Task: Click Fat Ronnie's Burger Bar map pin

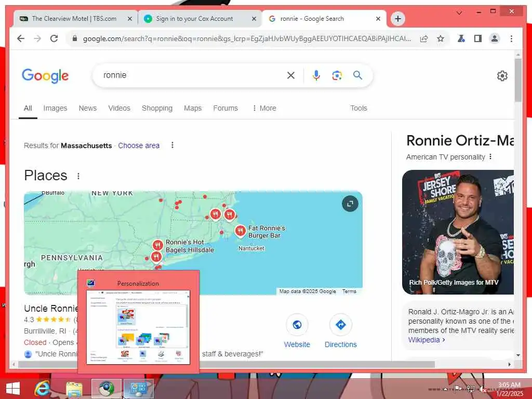Action: 240,231
